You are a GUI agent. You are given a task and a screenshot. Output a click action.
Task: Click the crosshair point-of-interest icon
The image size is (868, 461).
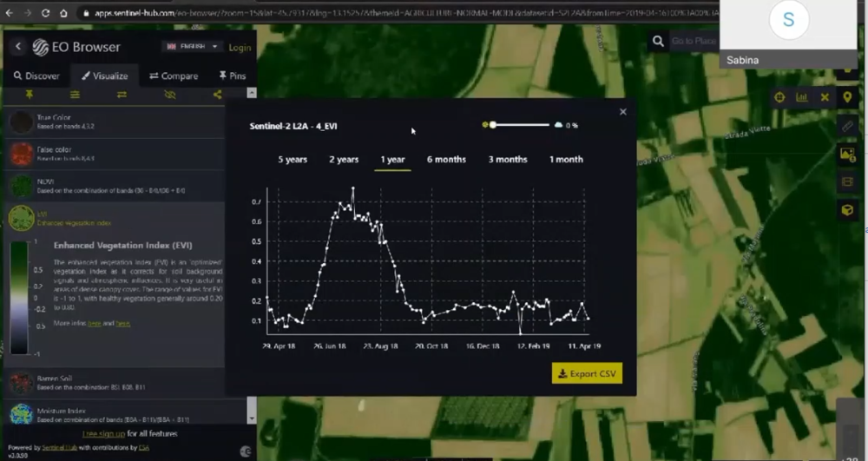coord(779,97)
